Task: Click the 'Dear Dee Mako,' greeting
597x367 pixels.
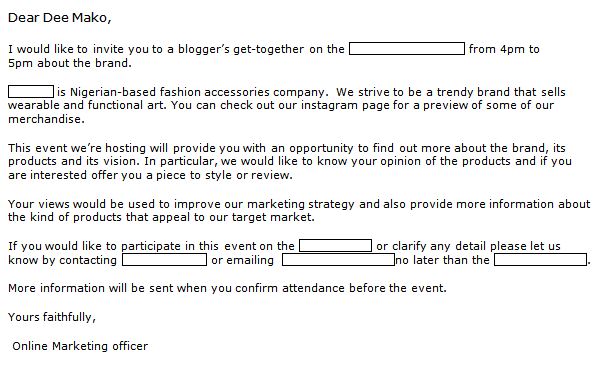Action: tap(59, 18)
